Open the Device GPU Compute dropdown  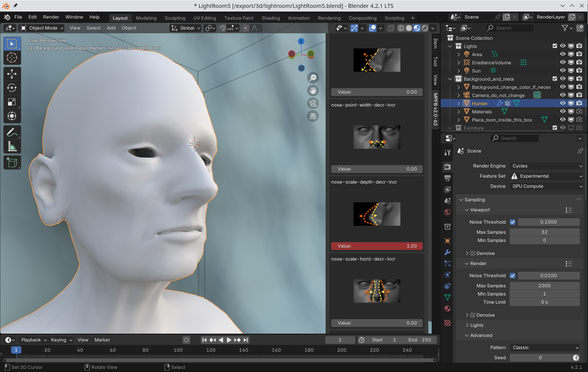pyautogui.click(x=546, y=186)
